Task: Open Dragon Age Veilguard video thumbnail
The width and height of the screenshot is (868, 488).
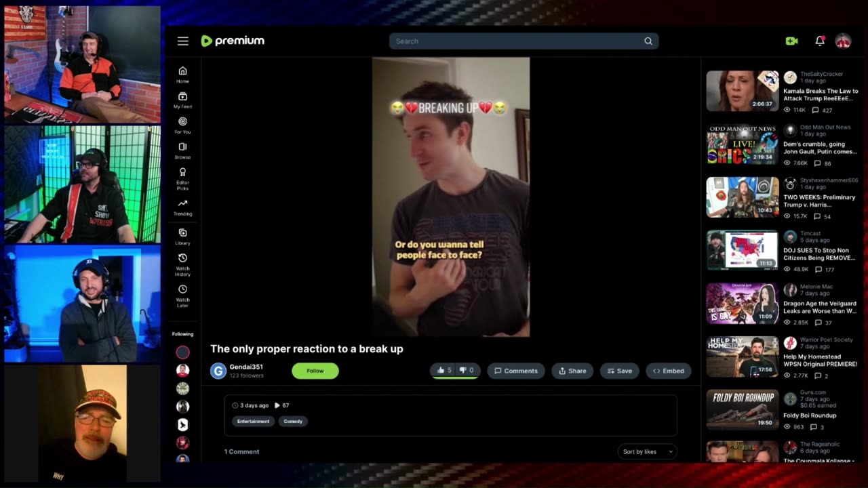Action: tap(743, 304)
